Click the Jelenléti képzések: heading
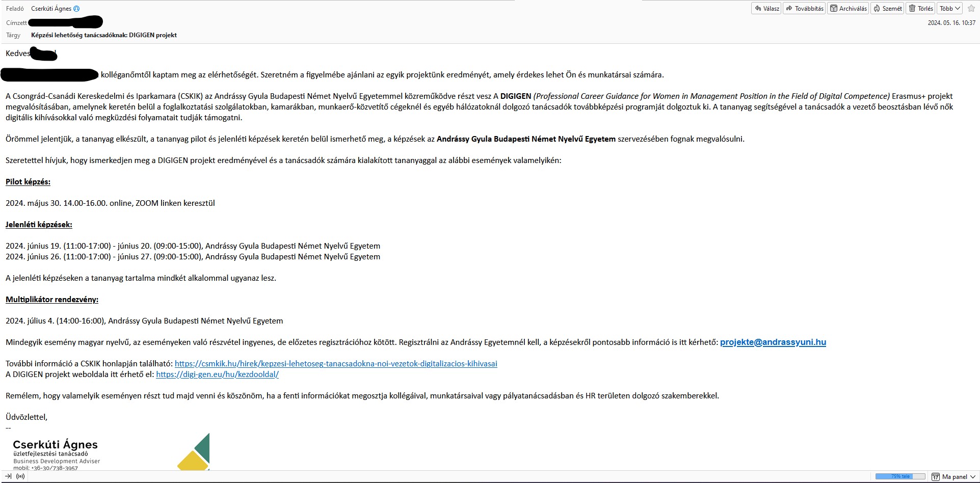This screenshot has width=980, height=483. click(39, 225)
